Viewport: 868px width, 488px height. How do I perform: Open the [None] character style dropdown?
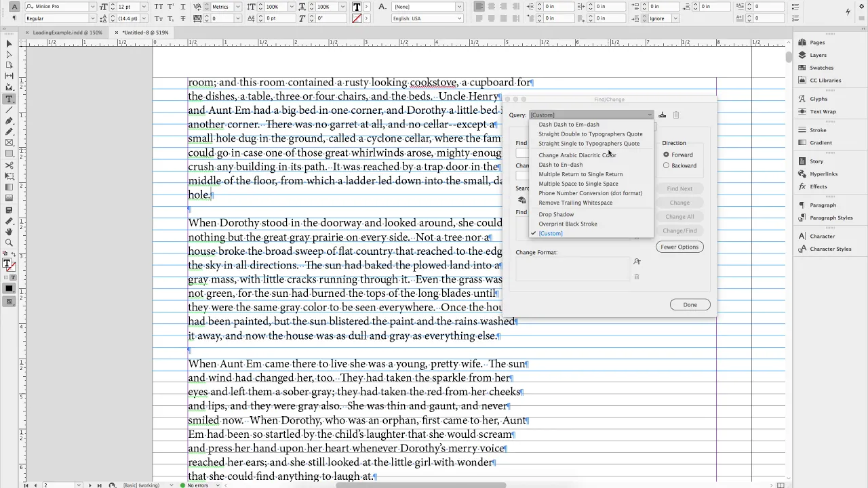pos(459,7)
